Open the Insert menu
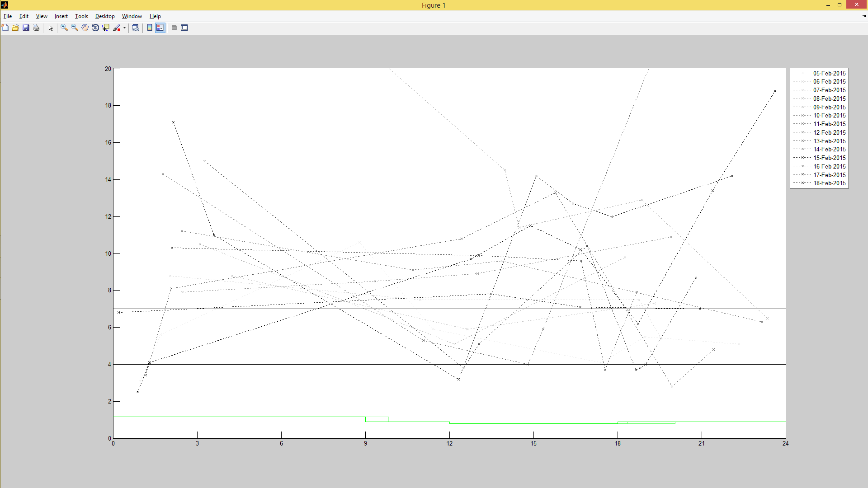Screen dimensions: 868x488 [x=61, y=16]
